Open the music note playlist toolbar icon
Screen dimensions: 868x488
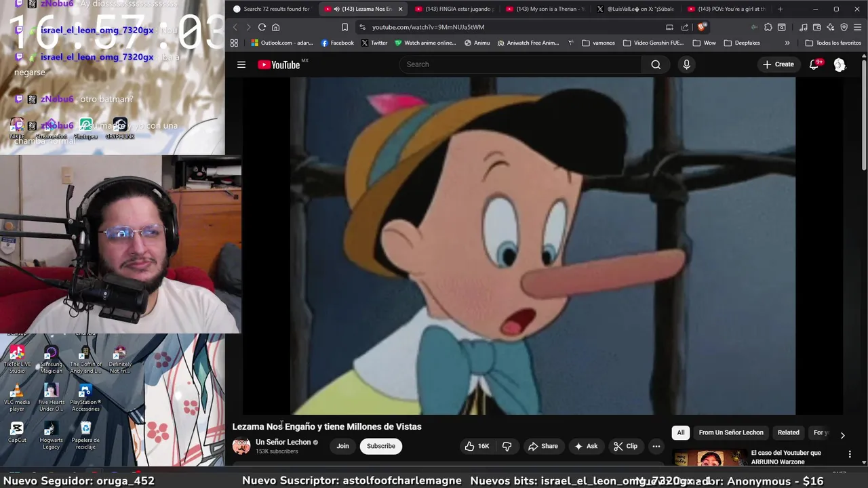tap(804, 27)
